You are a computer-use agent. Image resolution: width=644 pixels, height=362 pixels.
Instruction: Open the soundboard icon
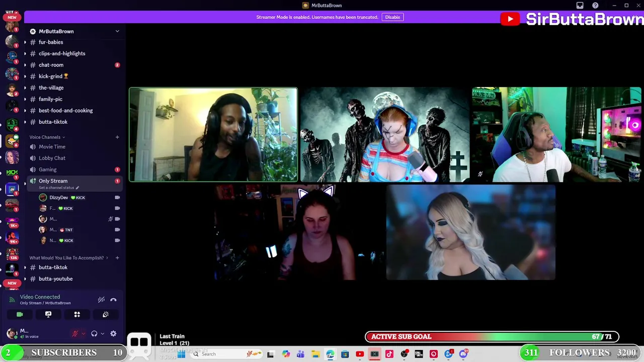[106, 314]
